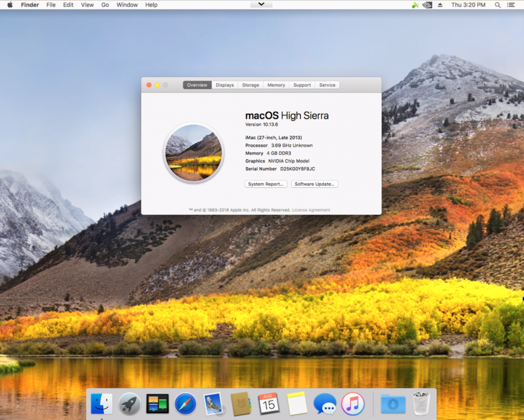This screenshot has height=420, width=524.
Task: Switch to the Storage tab
Action: [x=250, y=85]
